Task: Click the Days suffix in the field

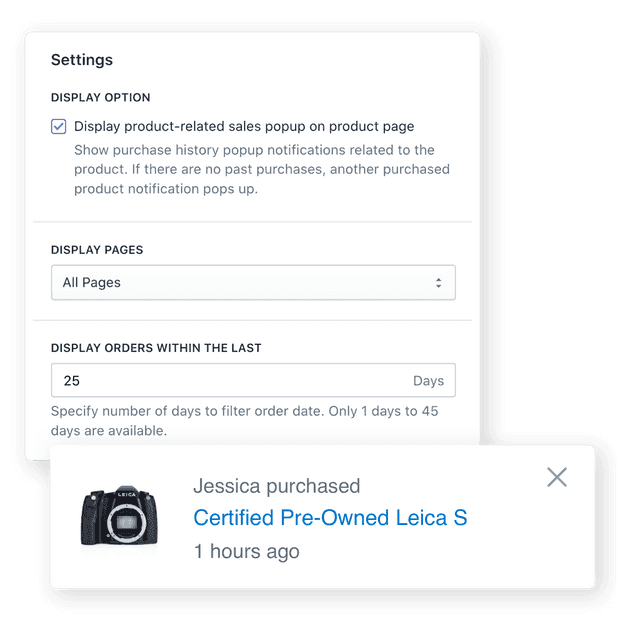Action: coord(428,381)
